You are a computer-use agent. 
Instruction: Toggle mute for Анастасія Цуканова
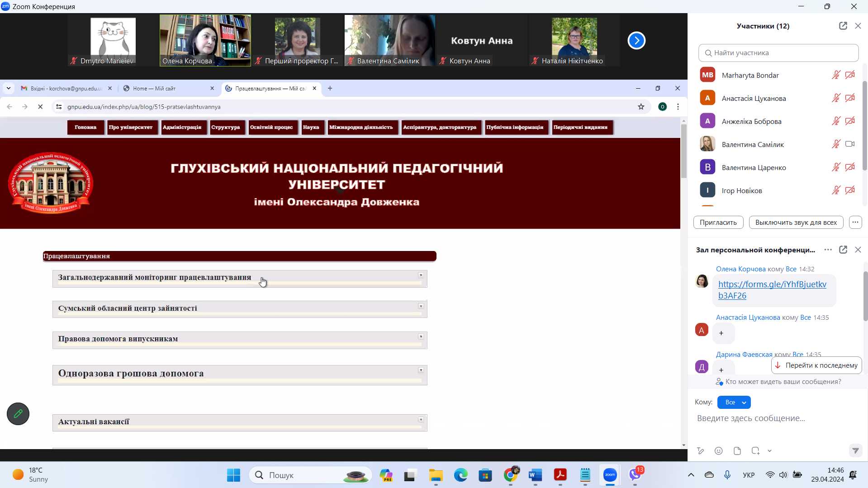tap(836, 98)
